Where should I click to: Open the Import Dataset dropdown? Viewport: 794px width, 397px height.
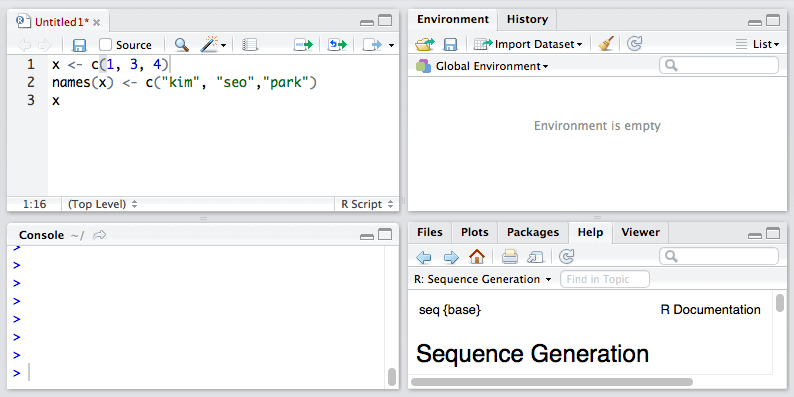click(528, 44)
